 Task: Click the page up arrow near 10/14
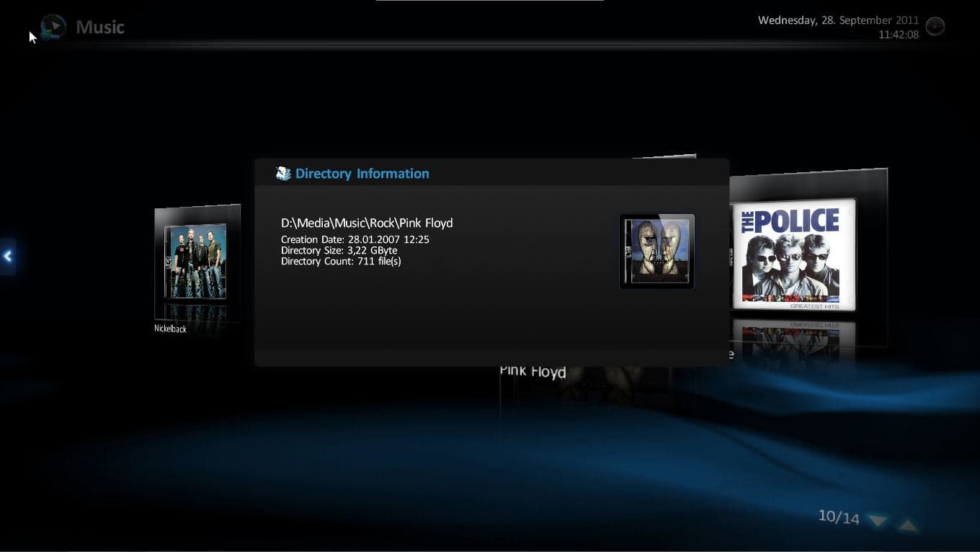click(907, 525)
